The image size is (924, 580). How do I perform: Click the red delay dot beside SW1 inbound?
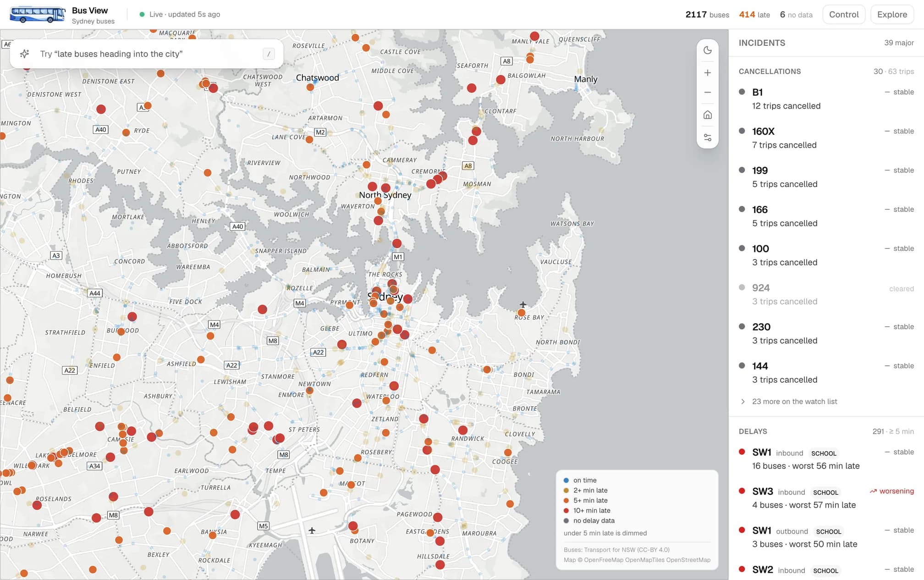742,452
